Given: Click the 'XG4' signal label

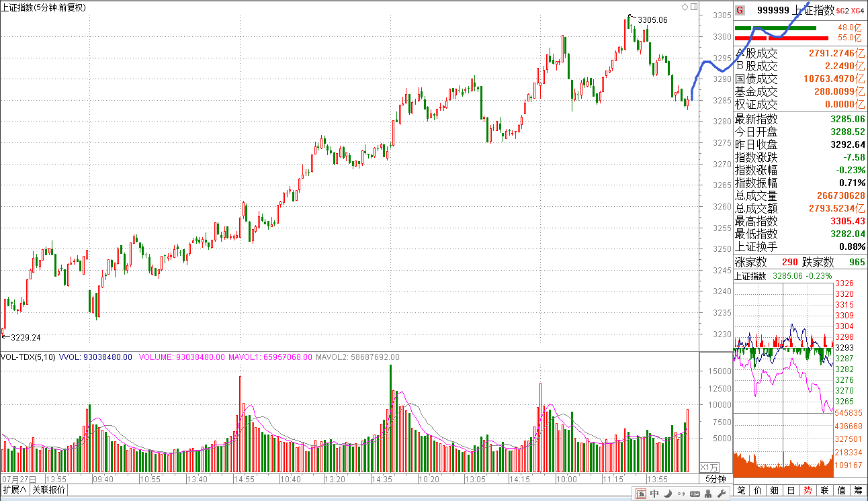Looking at the screenshot, I should tap(858, 11).
